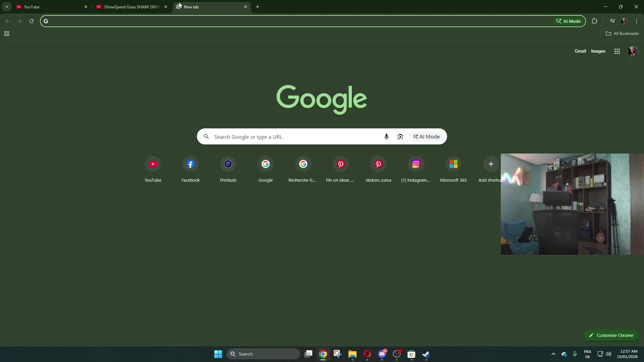This screenshot has height=362, width=644.
Task: Start voice search with the microphone icon
Action: click(x=386, y=137)
